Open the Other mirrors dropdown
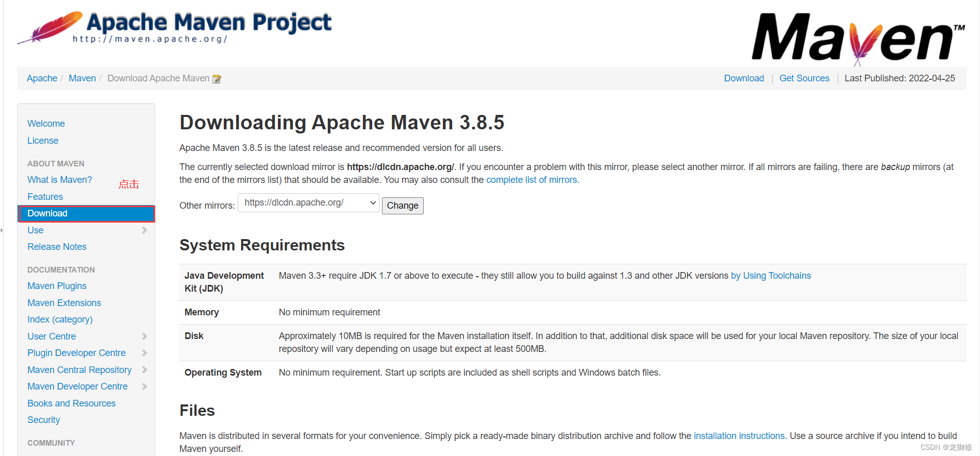980x456 pixels. point(308,203)
